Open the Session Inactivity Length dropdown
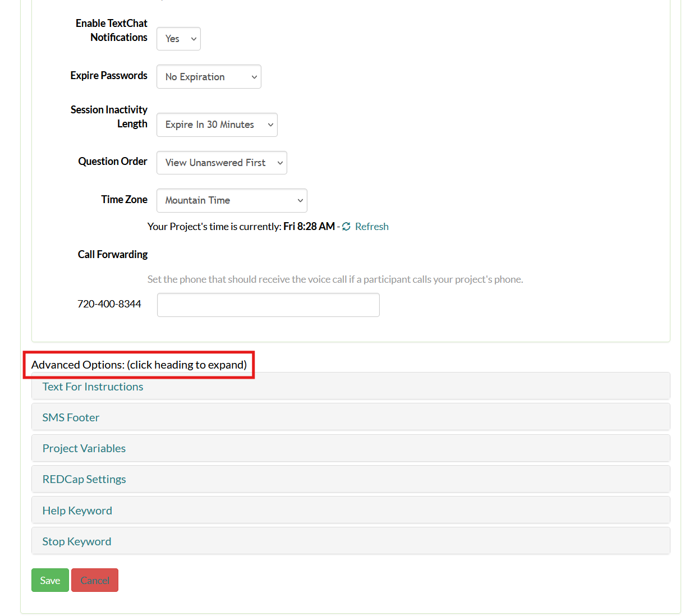This screenshot has width=685, height=616. tap(217, 125)
